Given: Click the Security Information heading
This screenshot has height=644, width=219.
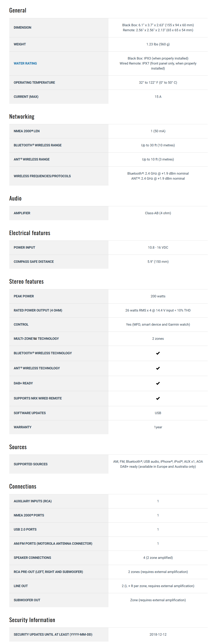Looking at the screenshot, I should [32, 620].
